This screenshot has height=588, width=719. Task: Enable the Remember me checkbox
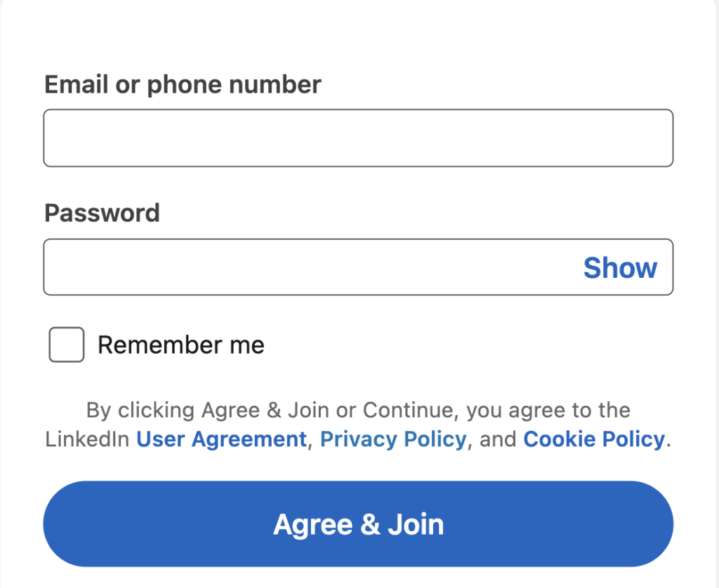coord(67,345)
